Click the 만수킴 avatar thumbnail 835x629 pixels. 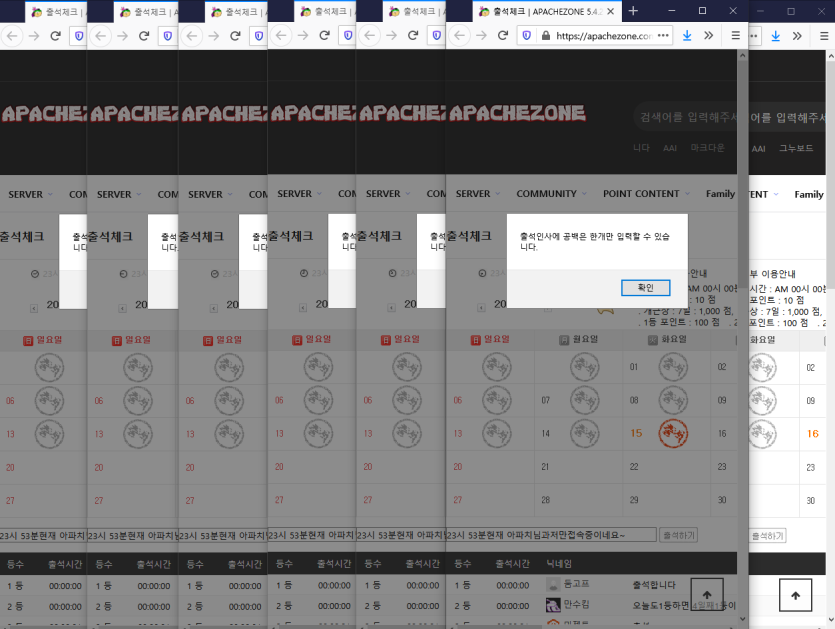tap(553, 605)
